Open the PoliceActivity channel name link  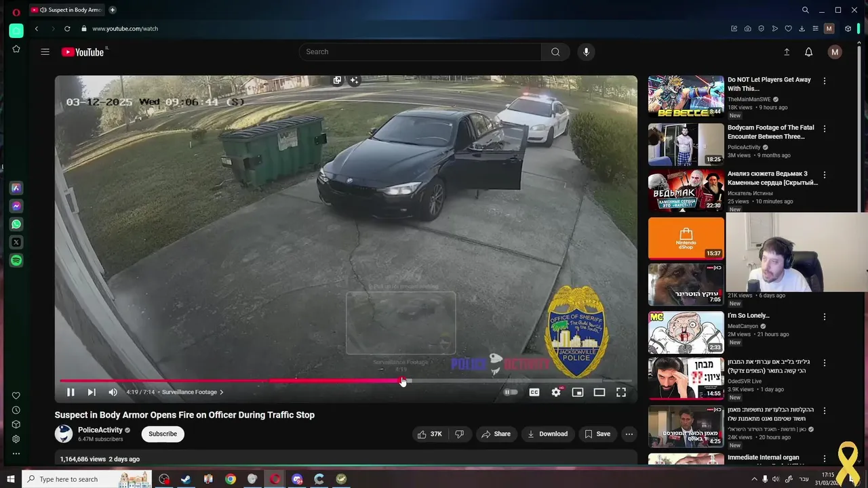[x=100, y=430]
